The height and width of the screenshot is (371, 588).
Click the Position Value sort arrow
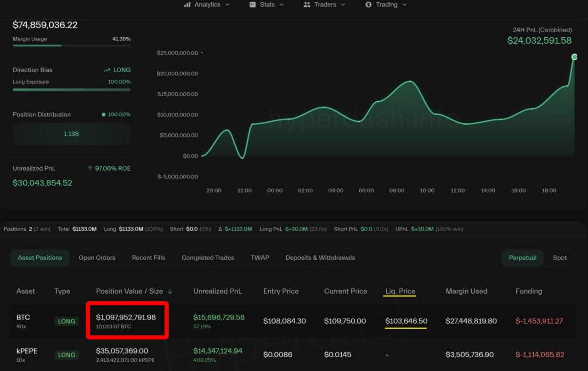click(x=170, y=291)
